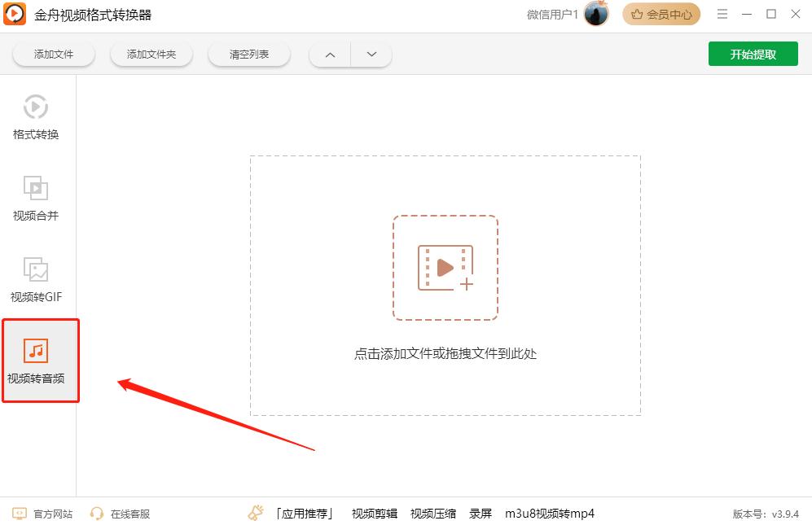Click the central add-file drop area
Screen dimensions: 812x525
[x=446, y=269]
